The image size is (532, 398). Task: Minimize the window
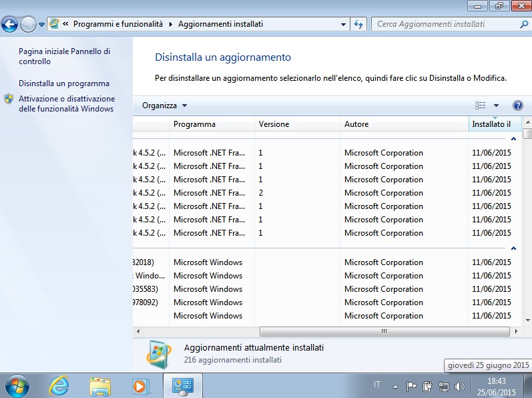(x=477, y=6)
